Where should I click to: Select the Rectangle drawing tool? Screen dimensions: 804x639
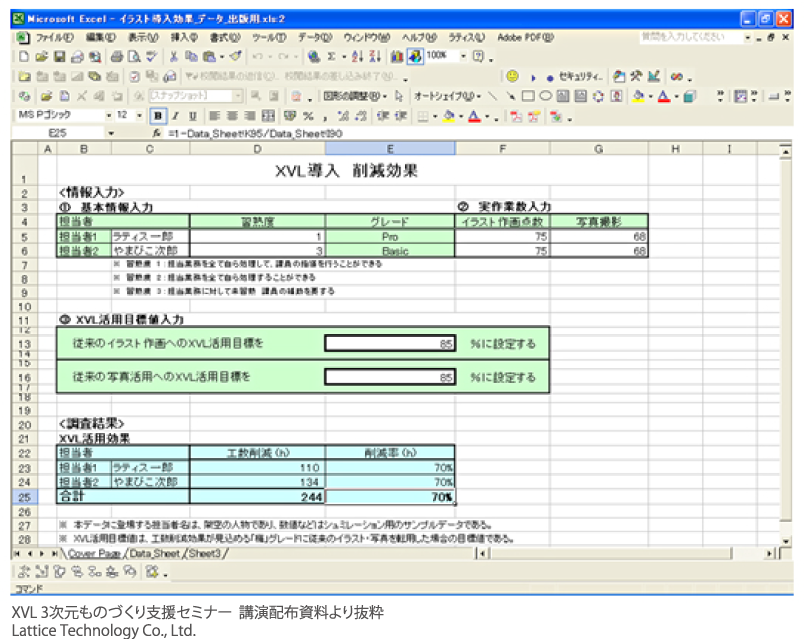tap(528, 96)
